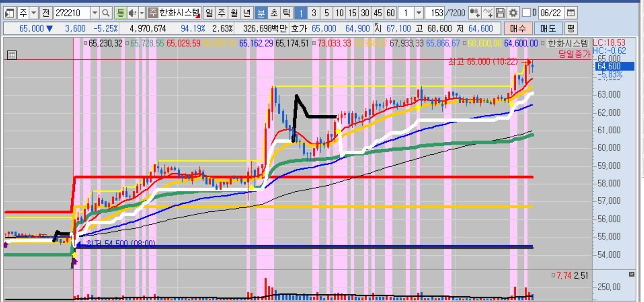Click the current price 65,000
The image size is (644, 302).
click(31, 29)
